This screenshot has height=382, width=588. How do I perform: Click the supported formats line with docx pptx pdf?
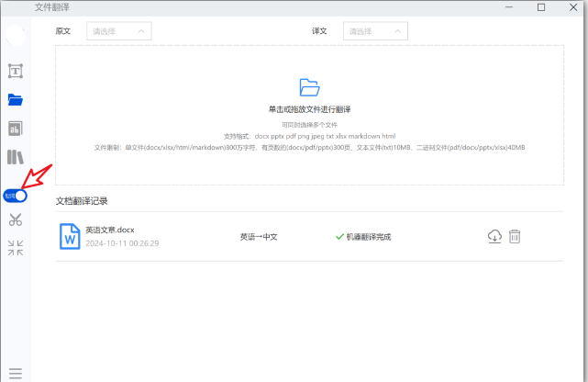(310, 136)
